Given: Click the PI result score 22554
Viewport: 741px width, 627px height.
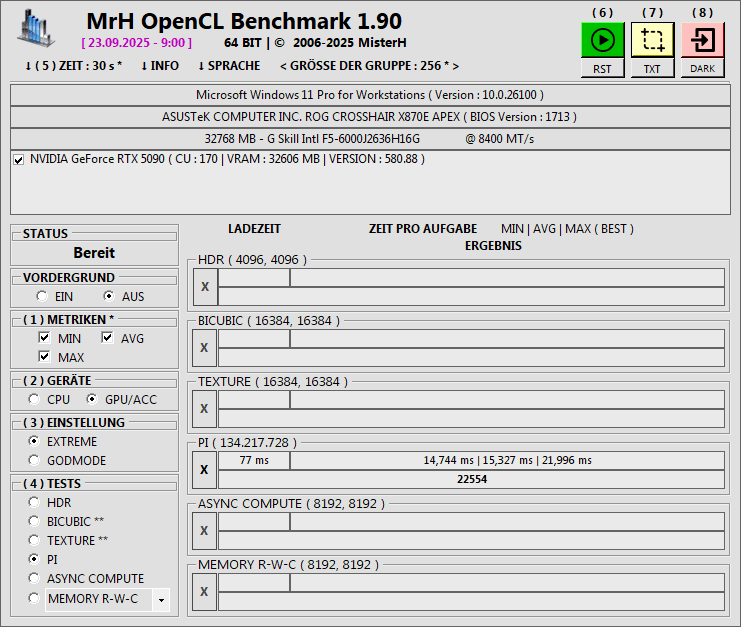Looking at the screenshot, I should (472, 479).
